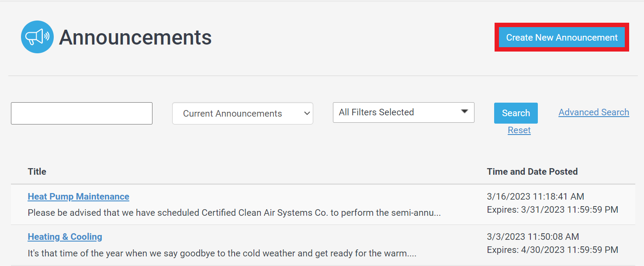Click the Announcements page heading
The height and width of the screenshot is (266, 644).
[x=135, y=38]
